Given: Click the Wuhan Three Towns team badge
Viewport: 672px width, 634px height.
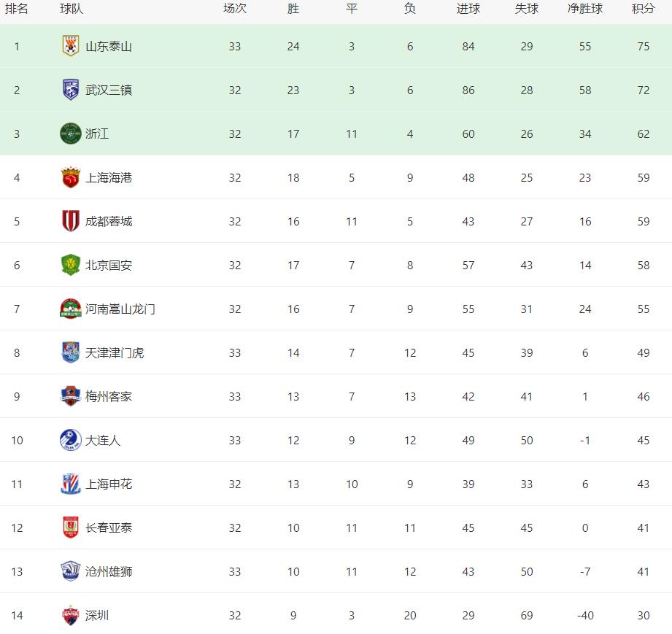Looking at the screenshot, I should [70, 90].
